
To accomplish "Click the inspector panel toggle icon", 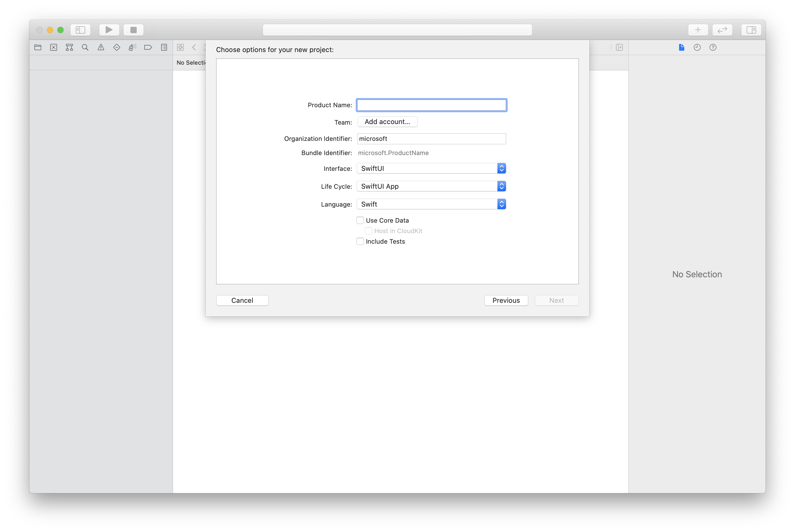I will point(752,30).
